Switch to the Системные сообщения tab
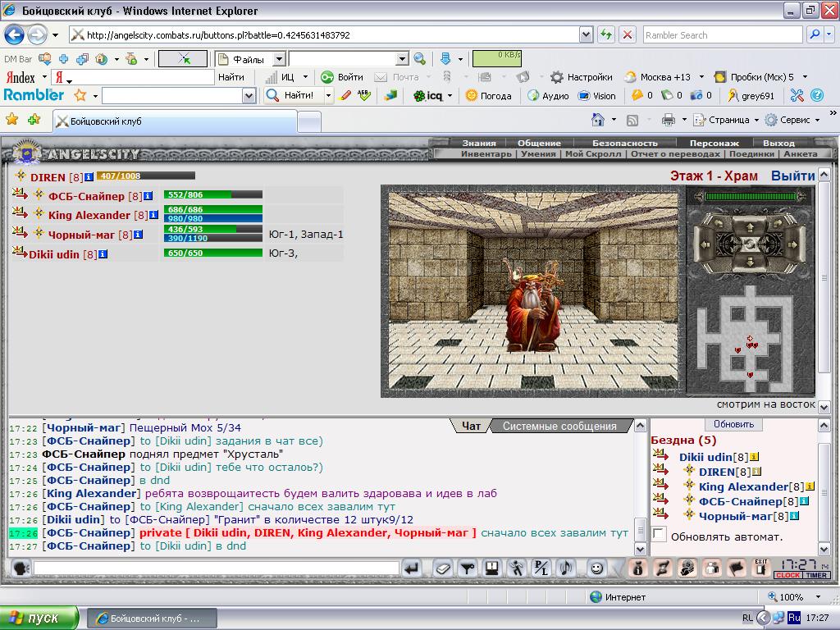 click(559, 427)
